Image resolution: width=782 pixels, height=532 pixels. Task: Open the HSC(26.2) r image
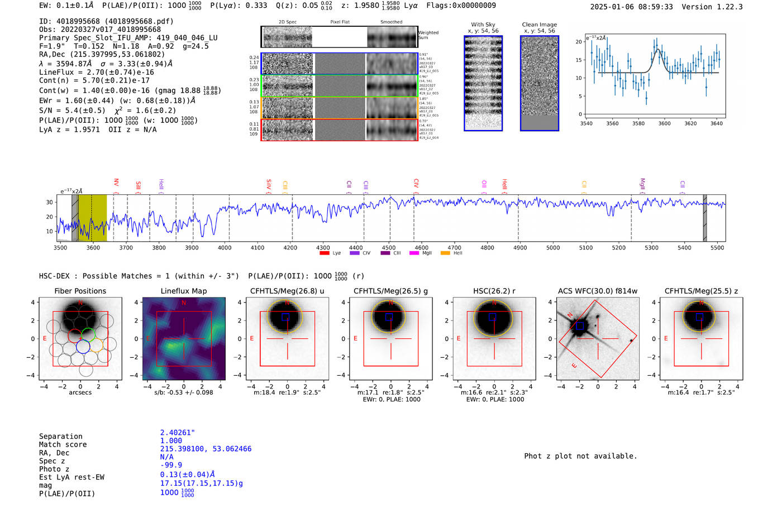pyautogui.click(x=494, y=339)
